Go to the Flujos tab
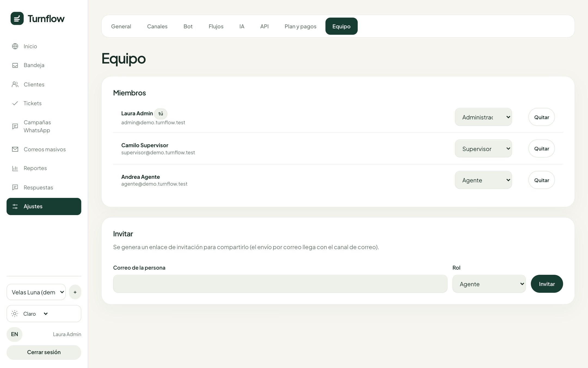Screen dimensions: 588x368 tap(216, 26)
